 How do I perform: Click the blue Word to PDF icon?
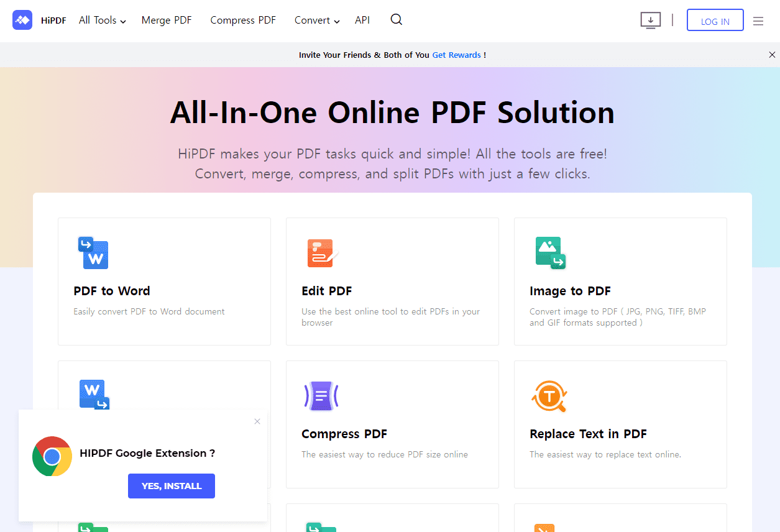click(x=94, y=394)
